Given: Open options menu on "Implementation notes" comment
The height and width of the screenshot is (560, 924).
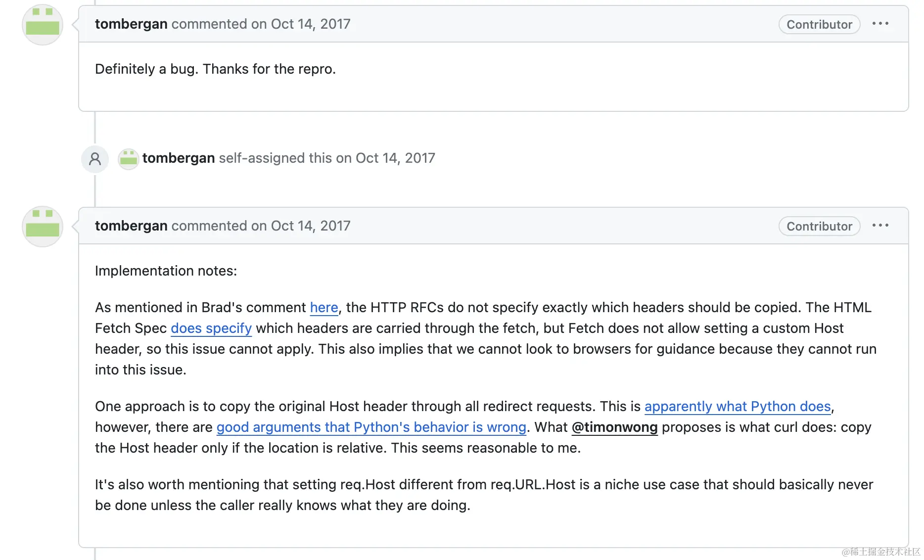Looking at the screenshot, I should click(x=880, y=226).
